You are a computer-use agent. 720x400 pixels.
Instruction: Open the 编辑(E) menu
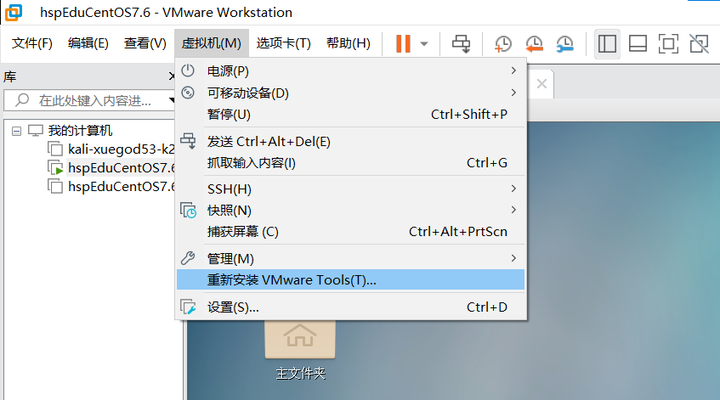(88, 44)
